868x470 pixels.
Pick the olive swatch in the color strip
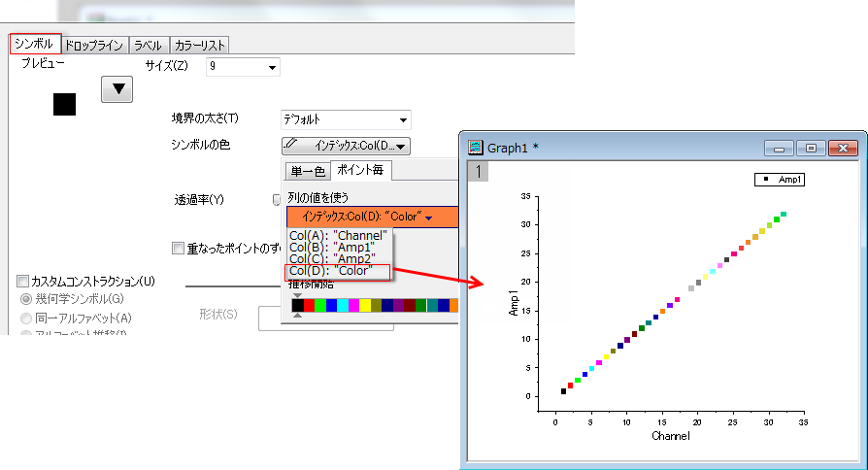377,305
